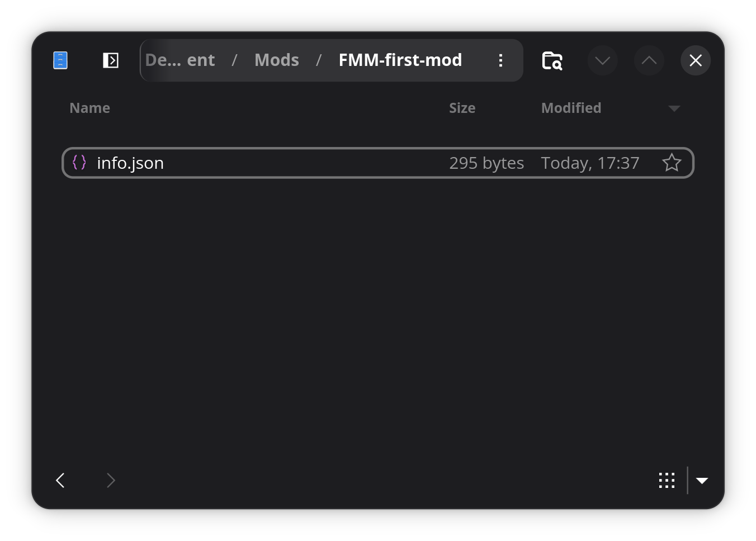Navigate forward using the right arrow
Image resolution: width=756 pixels, height=541 pixels.
(110, 480)
